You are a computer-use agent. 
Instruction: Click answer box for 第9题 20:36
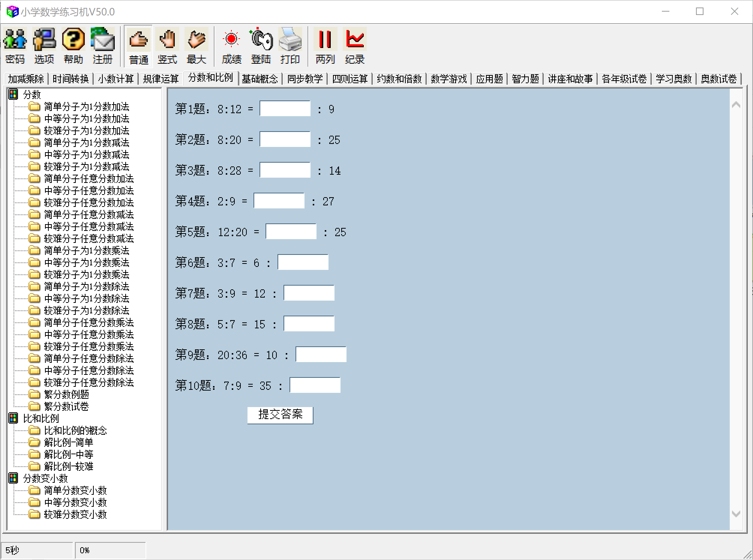click(321, 355)
